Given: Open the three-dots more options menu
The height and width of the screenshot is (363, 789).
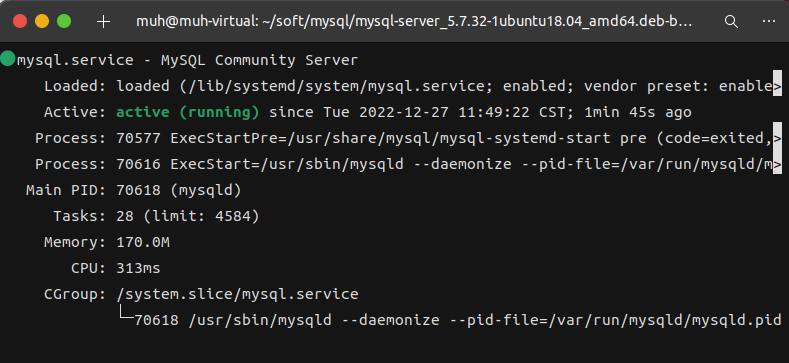Looking at the screenshot, I should 768,21.
